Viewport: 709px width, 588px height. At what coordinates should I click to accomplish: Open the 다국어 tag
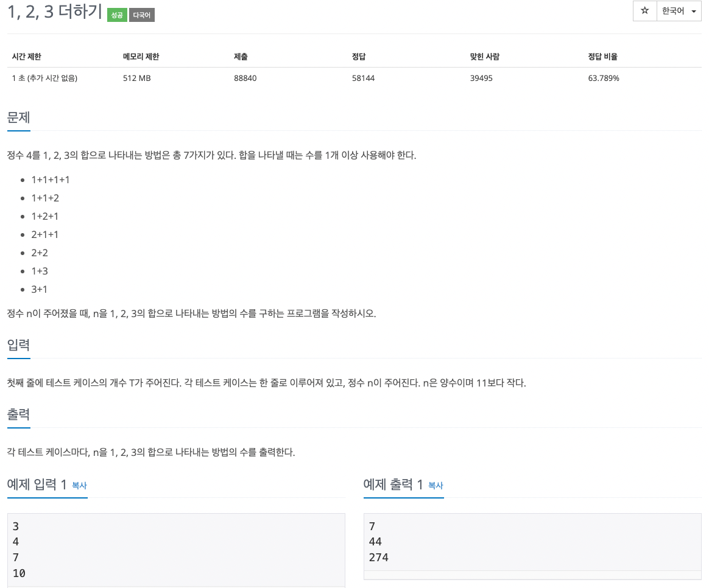pyautogui.click(x=141, y=15)
